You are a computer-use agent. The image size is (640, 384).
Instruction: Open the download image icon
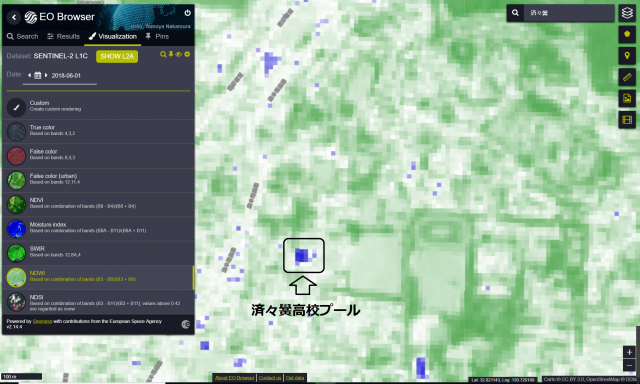[x=627, y=98]
